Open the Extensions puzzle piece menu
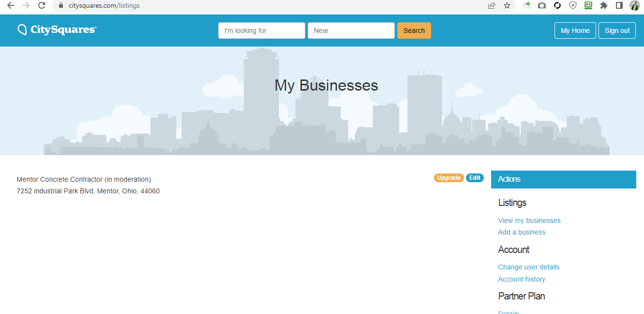 (604, 6)
